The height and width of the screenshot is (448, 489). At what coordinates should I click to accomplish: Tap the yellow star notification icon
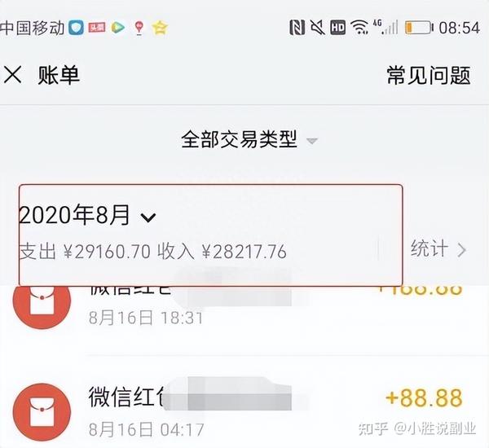(160, 28)
